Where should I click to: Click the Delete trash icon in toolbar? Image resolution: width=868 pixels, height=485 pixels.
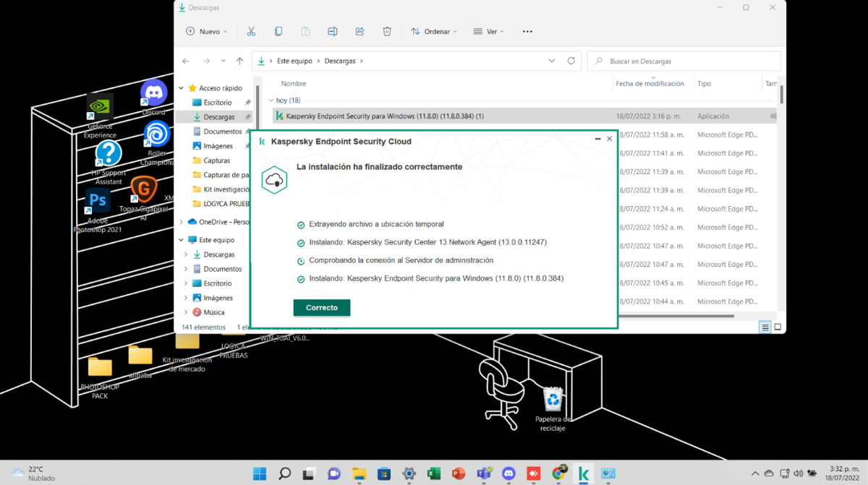click(387, 32)
